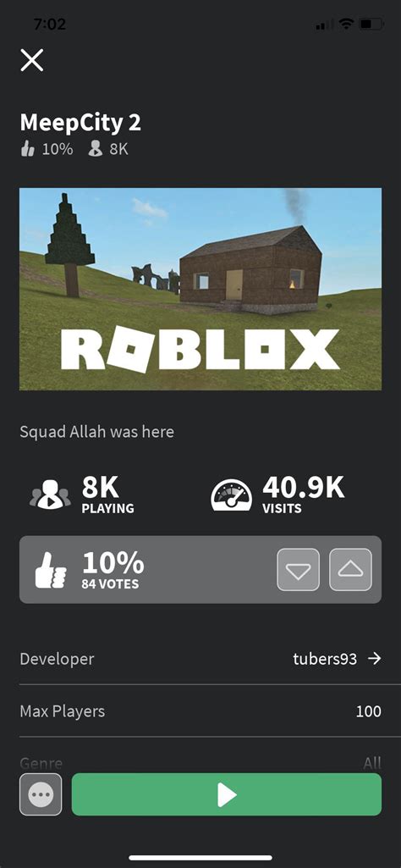Select the Max Players row

pos(200,710)
